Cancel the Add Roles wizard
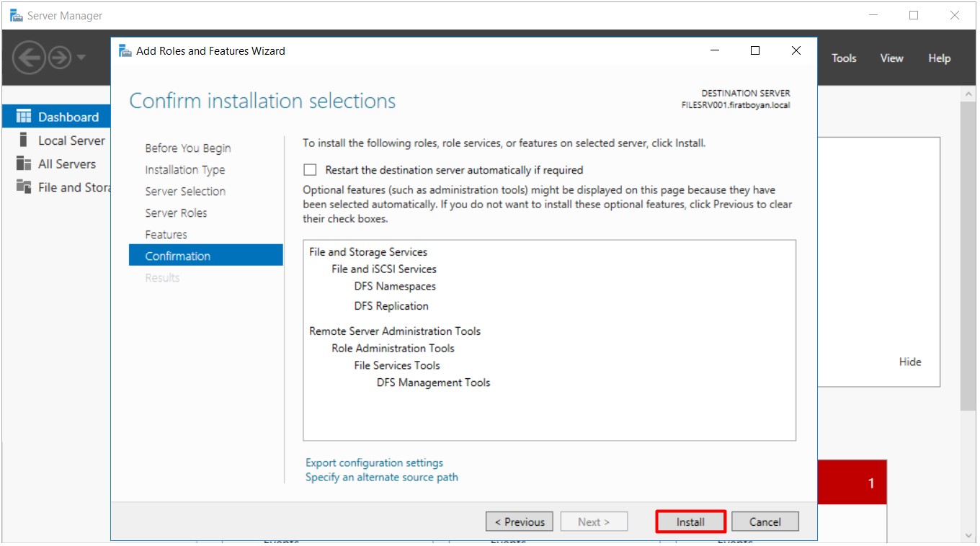The width and height of the screenshot is (980, 546). click(765, 522)
